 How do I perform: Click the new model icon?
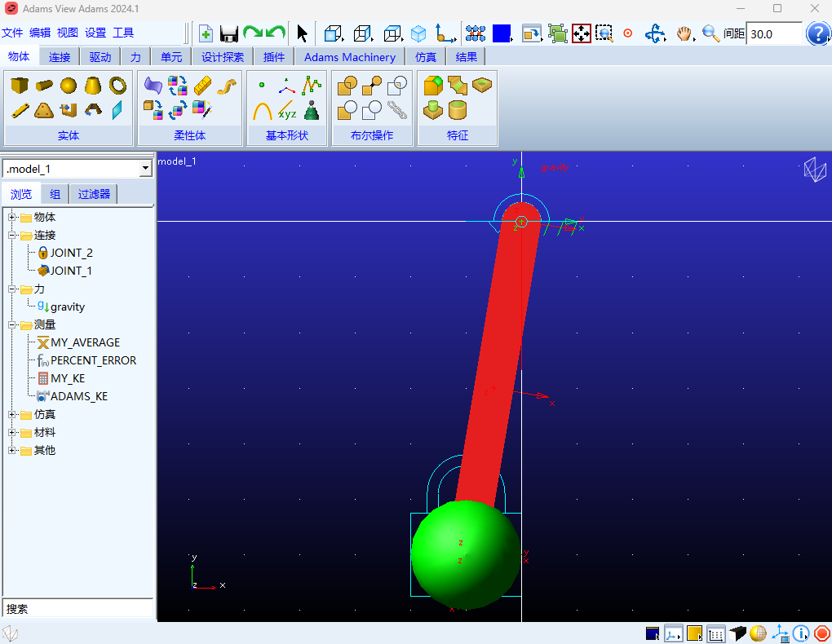pos(206,34)
